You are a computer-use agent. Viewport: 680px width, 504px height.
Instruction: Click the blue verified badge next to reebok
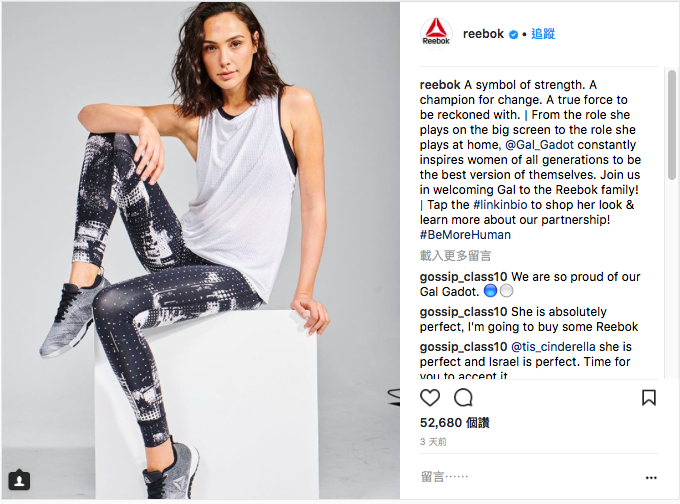click(513, 34)
